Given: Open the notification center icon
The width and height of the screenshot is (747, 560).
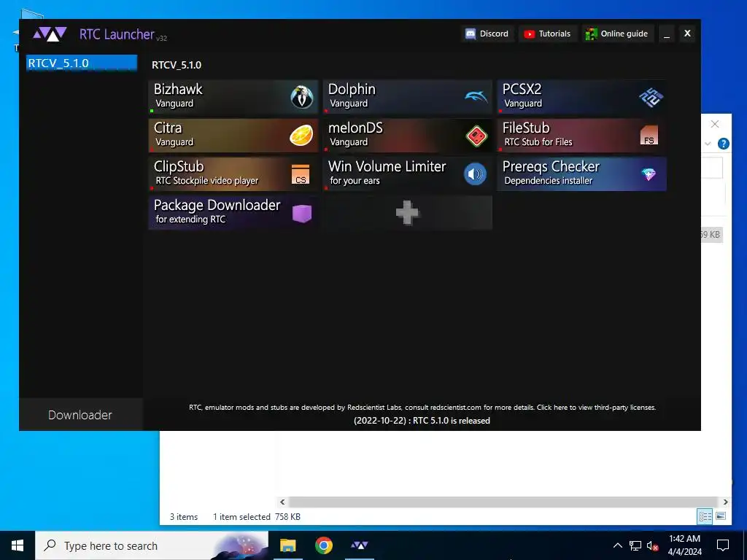Looking at the screenshot, I should pos(723,545).
